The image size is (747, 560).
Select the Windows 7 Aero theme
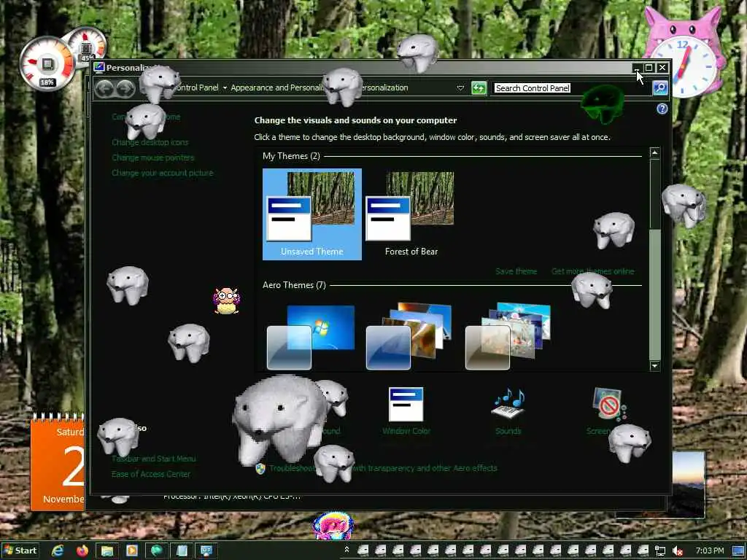(x=311, y=337)
